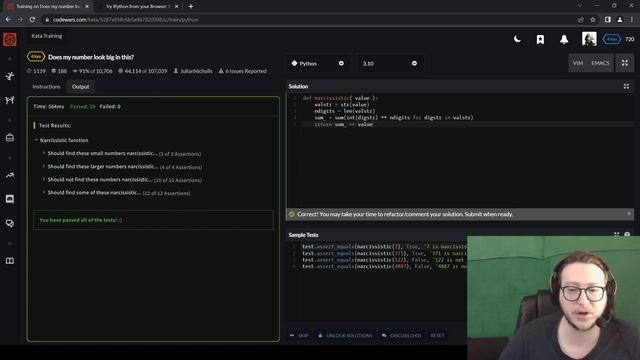Bookmark this page with star icon
Screen dimensions: 640x360
click(x=593, y=20)
